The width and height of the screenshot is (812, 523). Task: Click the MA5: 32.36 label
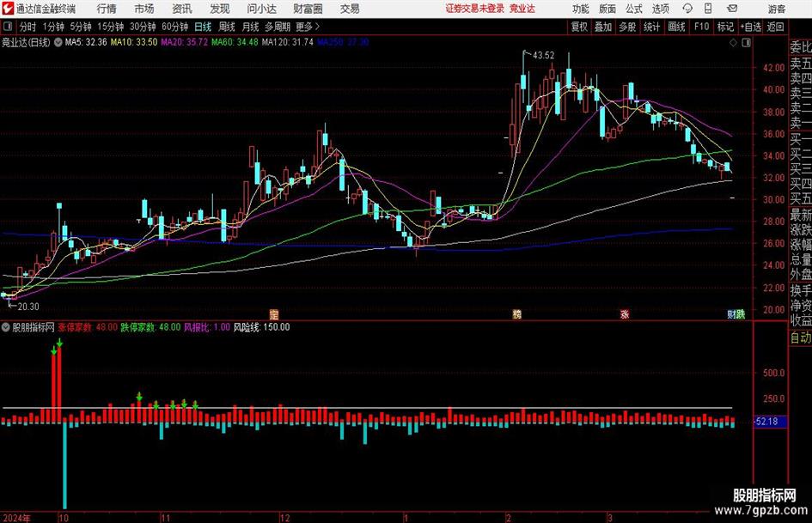[86, 42]
